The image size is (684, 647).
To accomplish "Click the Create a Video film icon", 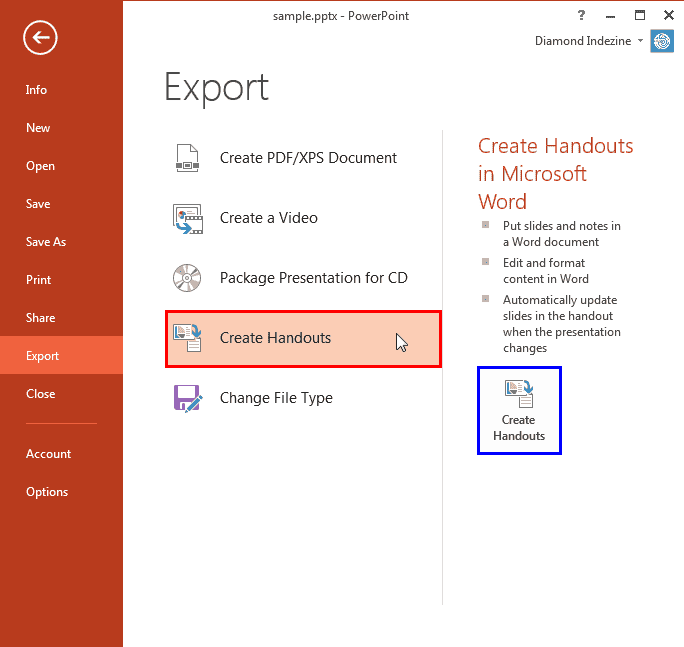I will [x=188, y=218].
